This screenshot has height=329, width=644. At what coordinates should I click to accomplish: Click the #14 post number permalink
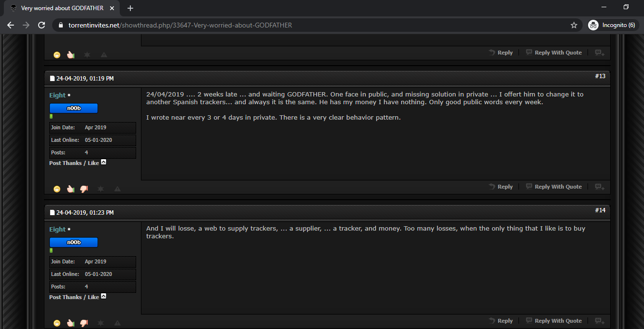coord(600,210)
